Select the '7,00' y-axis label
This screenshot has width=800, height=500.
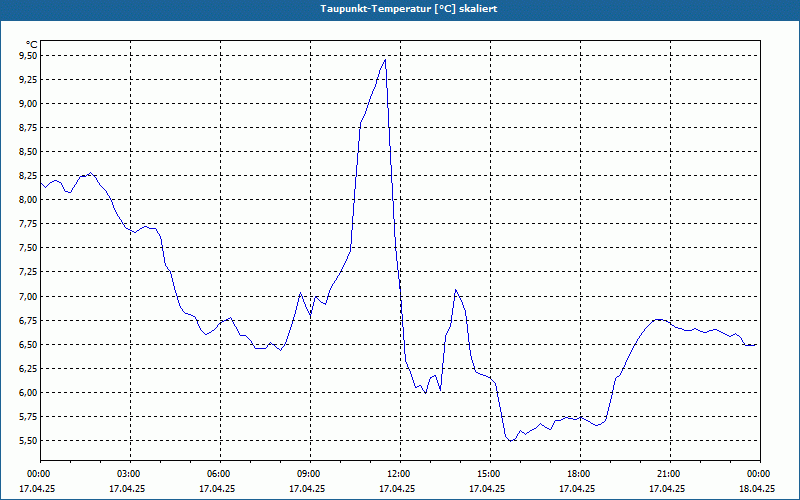[28, 296]
